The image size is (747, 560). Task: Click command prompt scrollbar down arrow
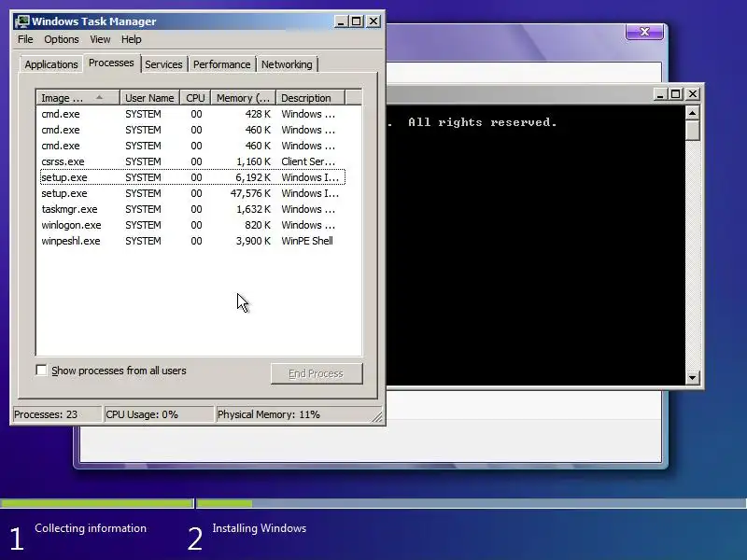[x=692, y=378]
